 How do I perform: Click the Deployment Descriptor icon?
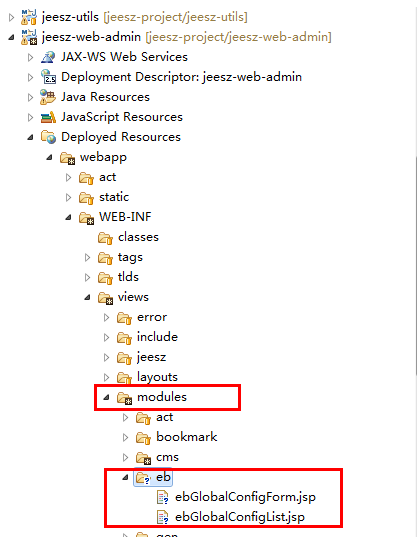pos(48,77)
